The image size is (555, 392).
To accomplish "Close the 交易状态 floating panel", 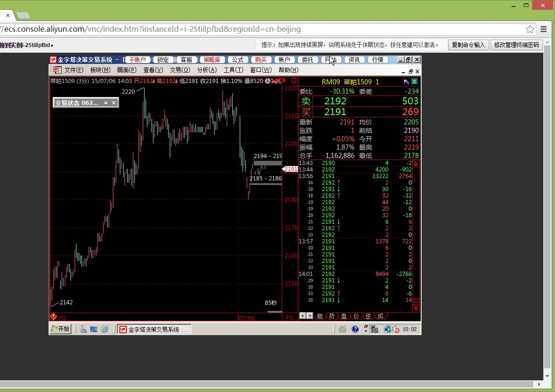I will [x=114, y=103].
